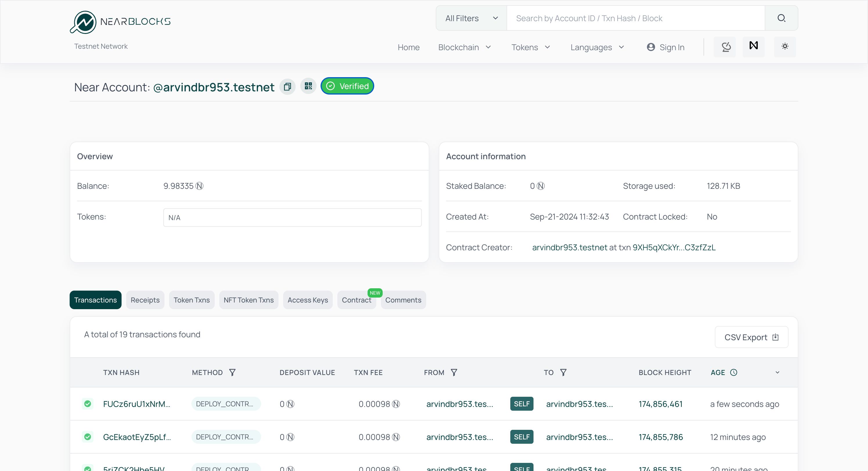This screenshot has height=471, width=868.
Task: Click the AGE column header
Action: 718,372
